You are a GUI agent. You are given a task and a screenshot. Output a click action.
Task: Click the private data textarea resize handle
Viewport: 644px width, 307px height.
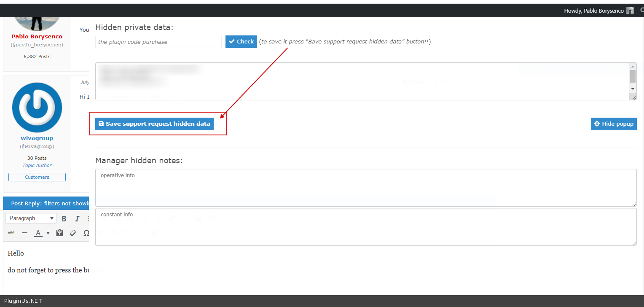coord(633,97)
